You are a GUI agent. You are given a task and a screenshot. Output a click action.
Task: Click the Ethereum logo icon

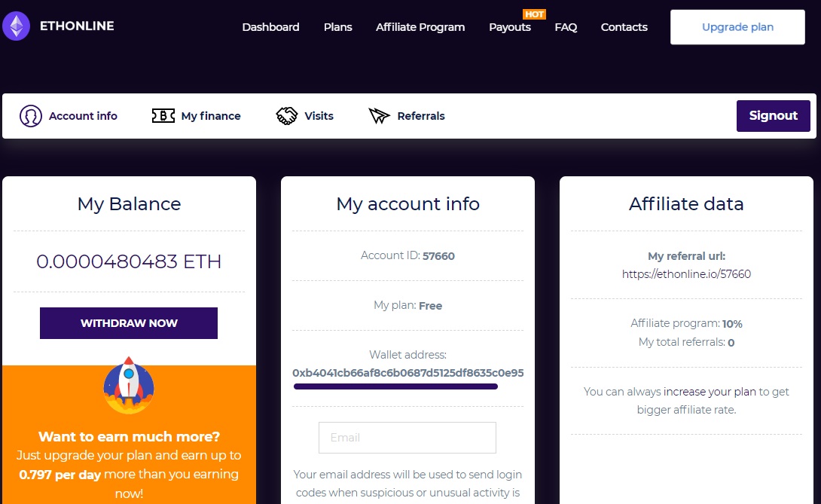tap(16, 26)
